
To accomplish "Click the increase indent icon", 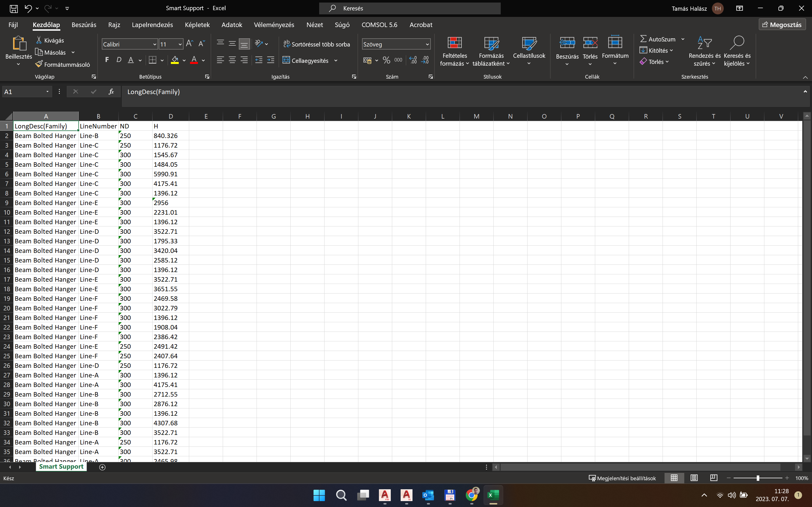I will pos(270,60).
